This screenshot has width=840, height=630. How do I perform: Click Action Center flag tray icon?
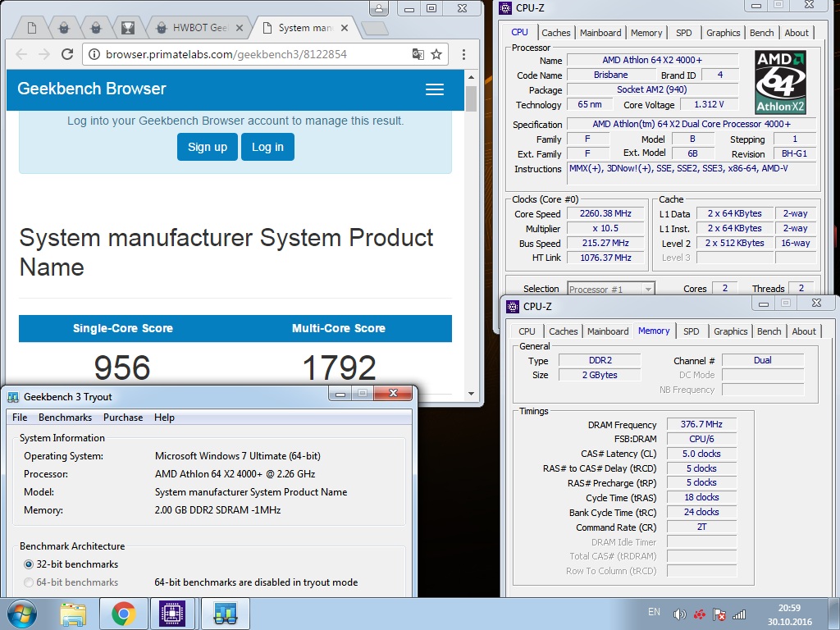click(x=719, y=614)
